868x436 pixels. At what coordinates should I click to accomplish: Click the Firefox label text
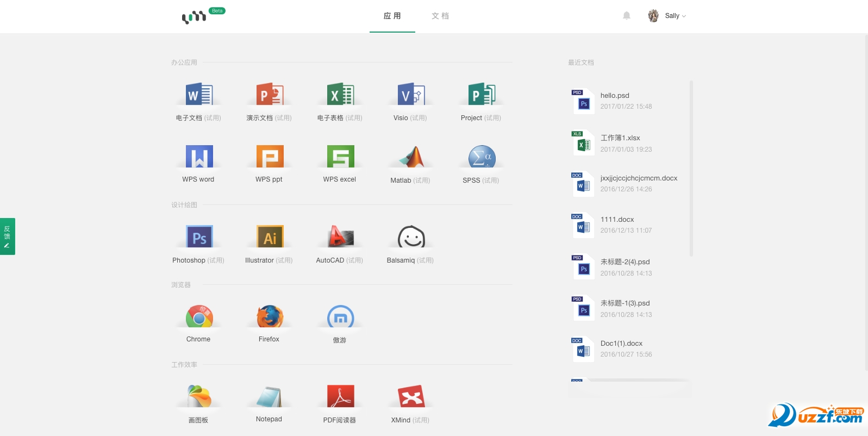(x=269, y=339)
